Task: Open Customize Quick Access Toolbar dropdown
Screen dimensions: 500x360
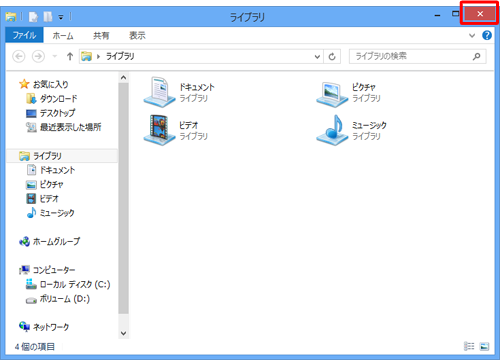Action: [61, 17]
